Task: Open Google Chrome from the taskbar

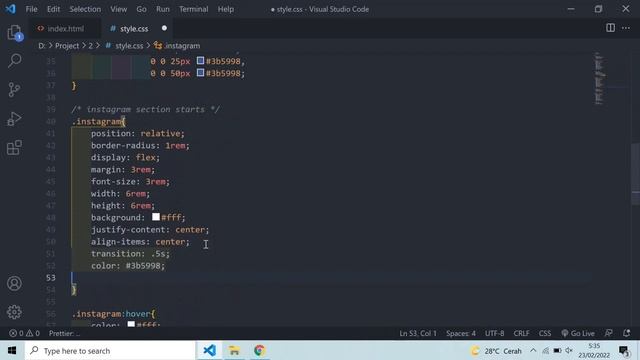Action: point(259,351)
